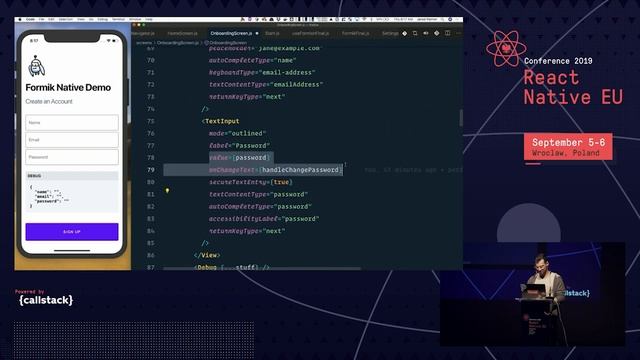Click the green zoom window button of VS Code
Screen dimensions: 640x360
click(144, 25)
